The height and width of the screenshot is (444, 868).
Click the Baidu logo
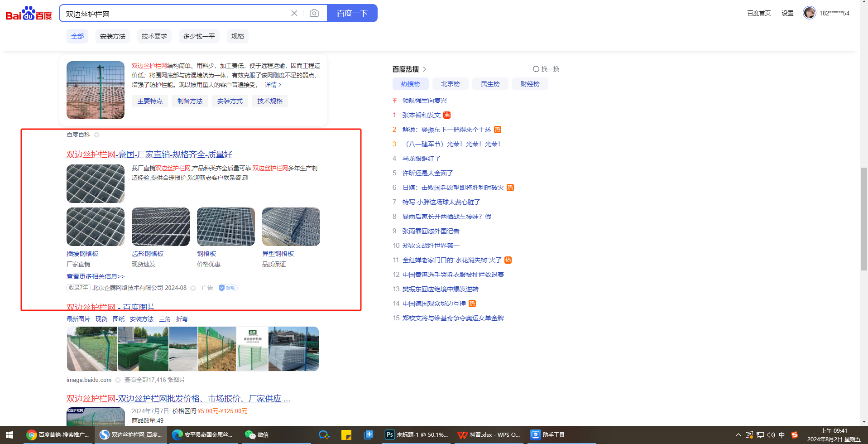coord(29,14)
